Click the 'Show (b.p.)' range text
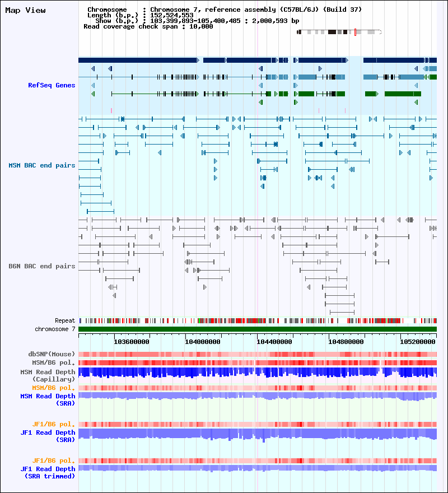 [x=197, y=21]
